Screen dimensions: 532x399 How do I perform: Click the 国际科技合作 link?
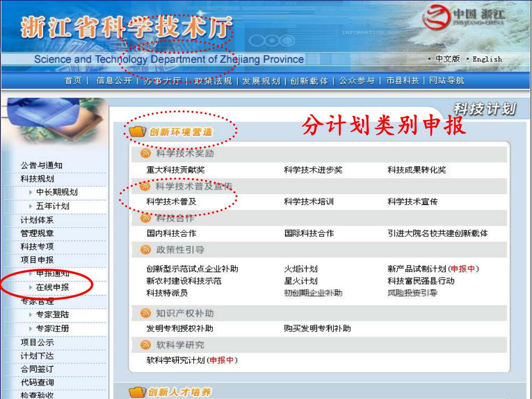point(309,233)
